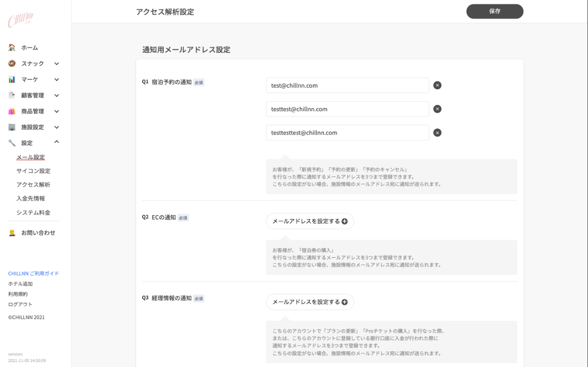Click the shopping bag icon beside 商品管理
The image size is (588, 367).
coord(12,111)
